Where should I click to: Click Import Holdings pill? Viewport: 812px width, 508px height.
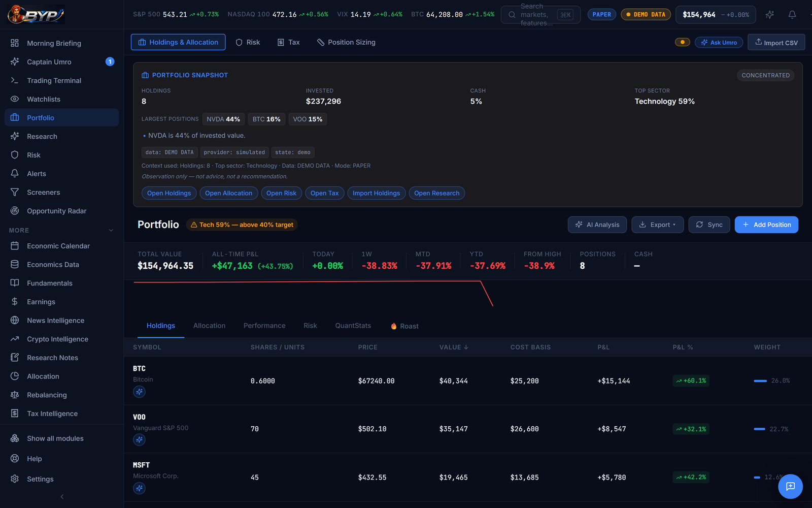(x=376, y=193)
